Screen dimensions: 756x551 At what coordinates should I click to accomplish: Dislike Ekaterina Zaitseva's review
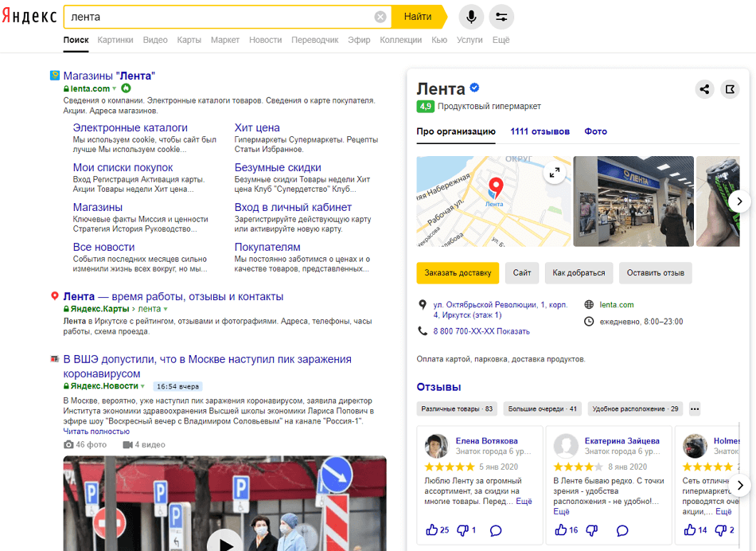tap(591, 530)
